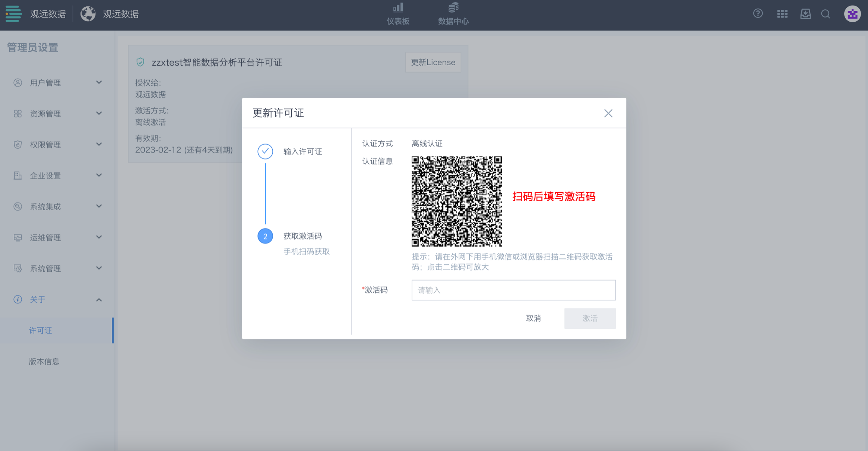Click the 输入许可证 step label

[302, 151]
